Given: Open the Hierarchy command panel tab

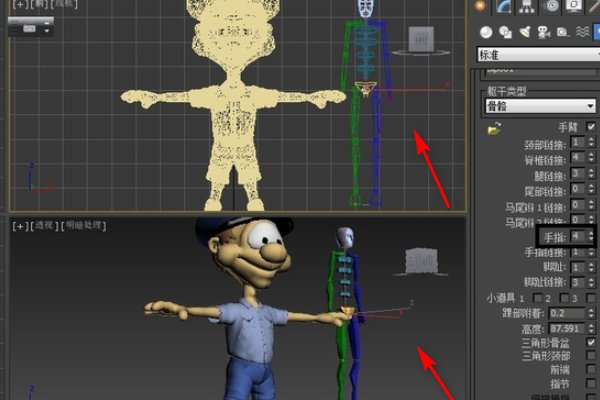Looking at the screenshot, I should tap(527, 6).
